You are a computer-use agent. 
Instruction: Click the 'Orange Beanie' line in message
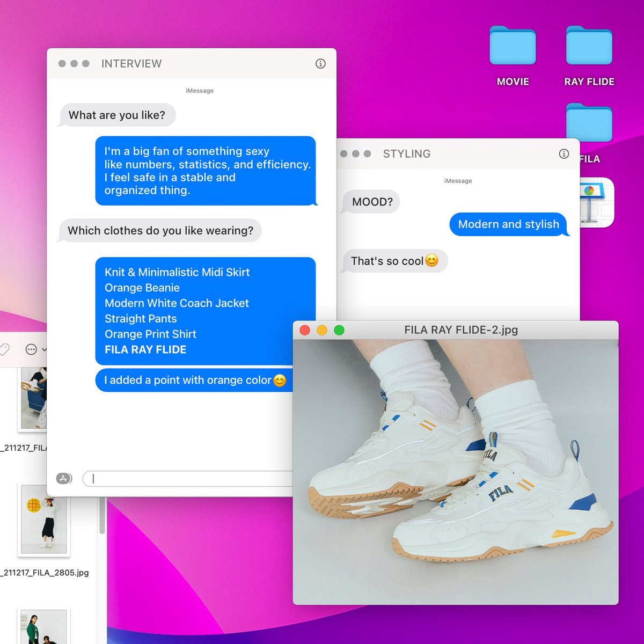click(x=142, y=288)
